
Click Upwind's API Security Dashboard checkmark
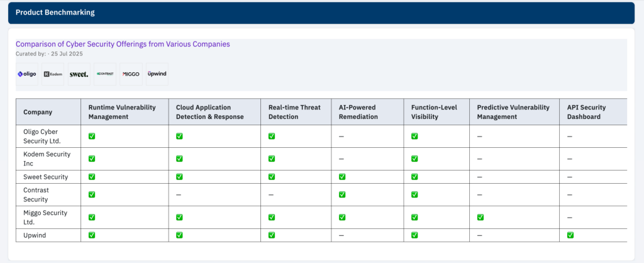(x=570, y=235)
